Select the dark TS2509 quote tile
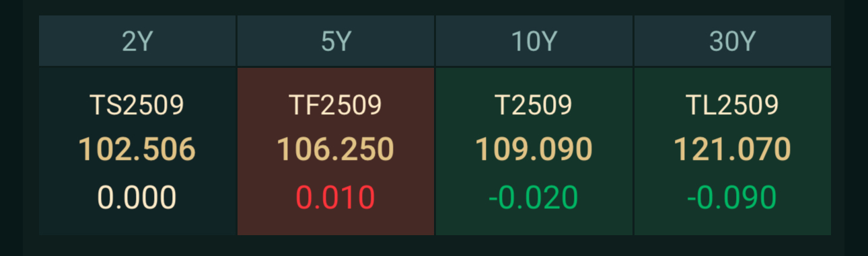The height and width of the screenshot is (256, 868). coord(137,151)
